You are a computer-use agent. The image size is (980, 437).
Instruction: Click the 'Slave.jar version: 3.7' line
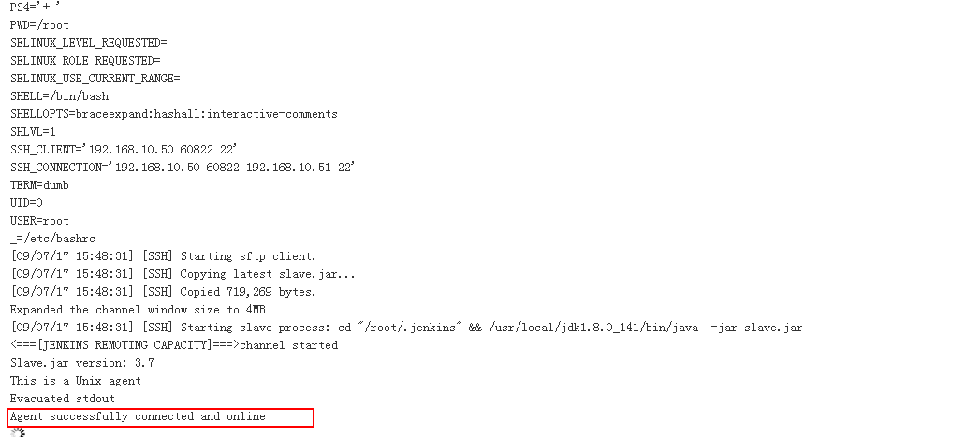coord(81,363)
